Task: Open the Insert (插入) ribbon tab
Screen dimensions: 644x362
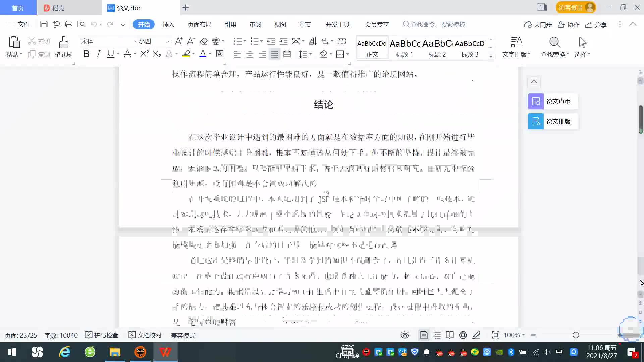Action: (168, 25)
